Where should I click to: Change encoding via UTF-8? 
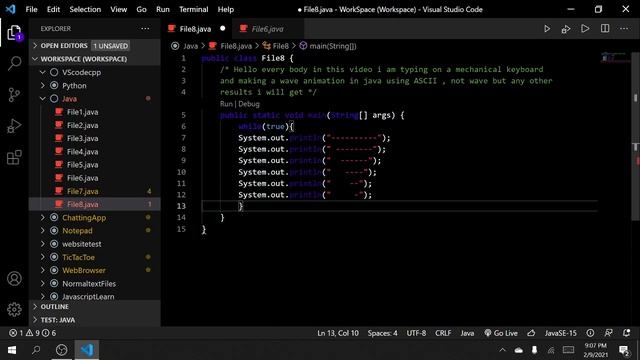pos(416,333)
